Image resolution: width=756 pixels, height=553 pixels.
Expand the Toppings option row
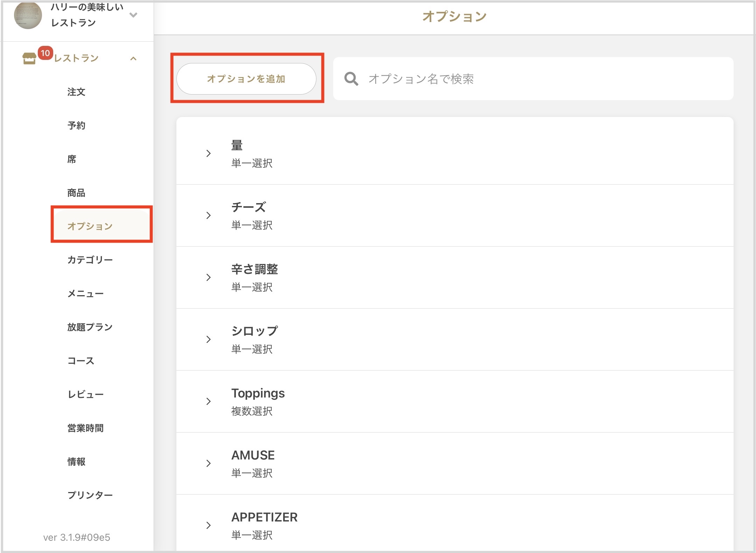[x=209, y=401]
